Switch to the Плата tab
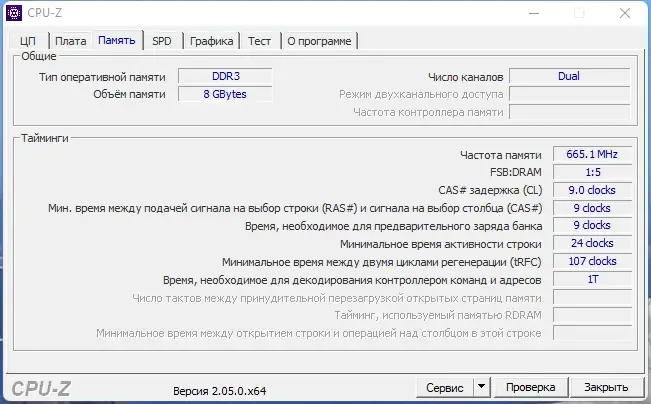 (x=71, y=41)
